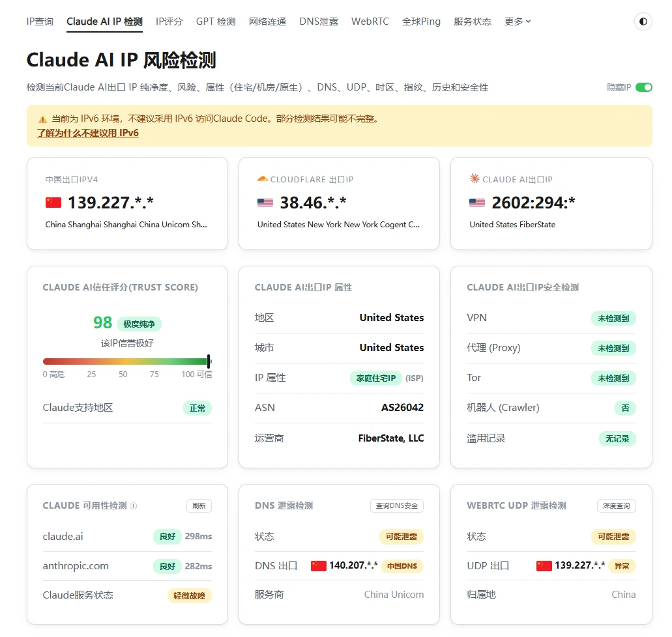Switch to the WebRTC tab
The height and width of the screenshot is (637, 672).
click(x=370, y=21)
